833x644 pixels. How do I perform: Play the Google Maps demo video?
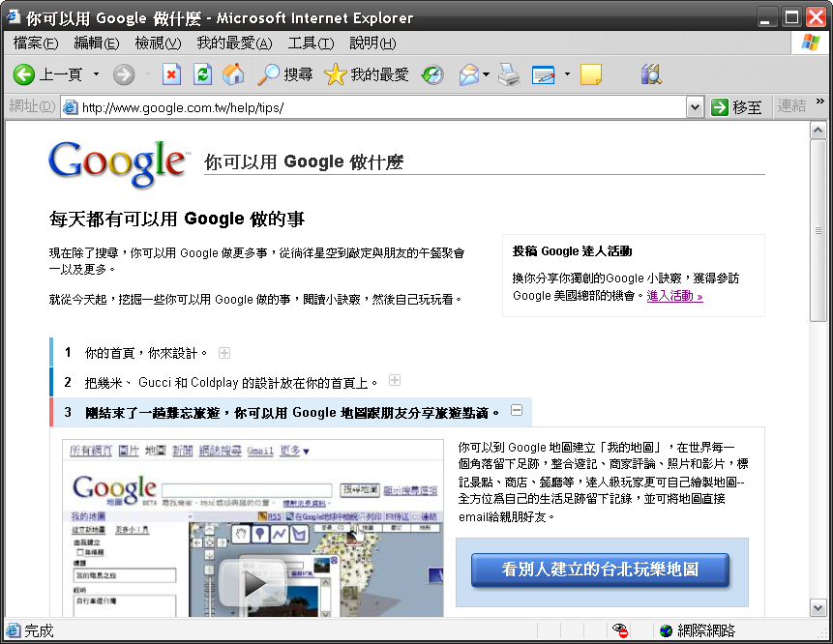click(253, 584)
